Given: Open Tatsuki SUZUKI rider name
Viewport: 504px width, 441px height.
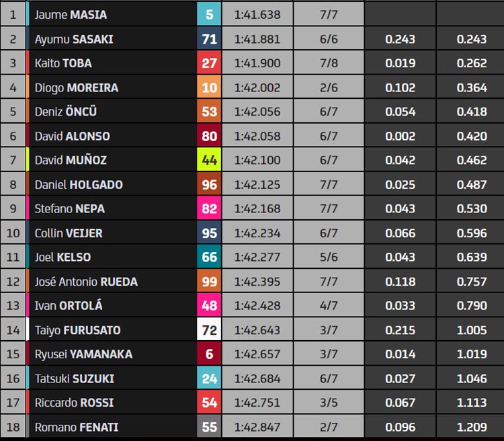Looking at the screenshot, I should [74, 378].
